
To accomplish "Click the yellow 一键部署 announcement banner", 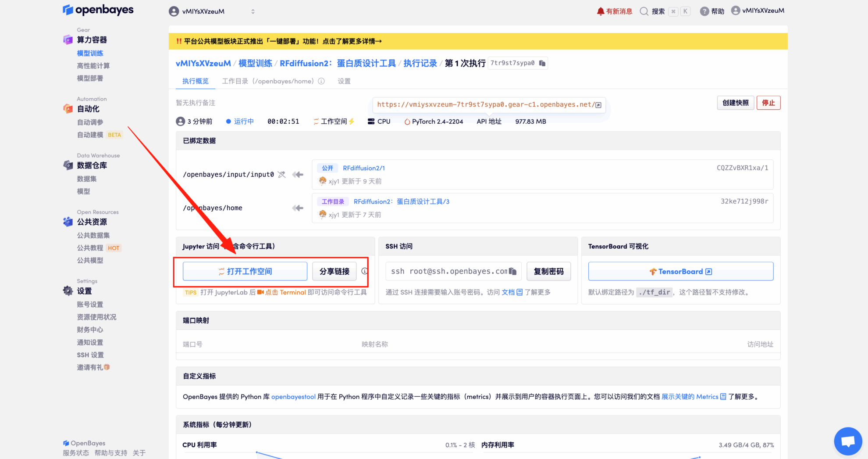I will point(478,41).
